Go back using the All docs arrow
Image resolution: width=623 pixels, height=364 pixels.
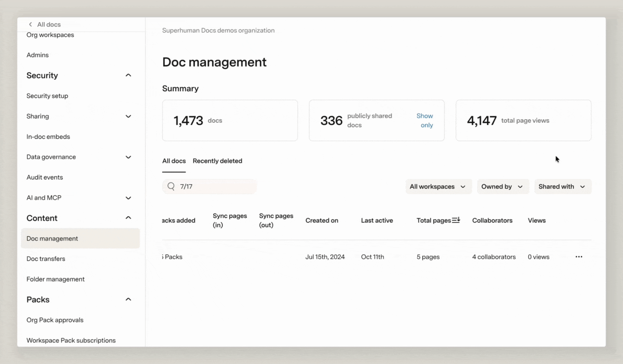(x=30, y=24)
